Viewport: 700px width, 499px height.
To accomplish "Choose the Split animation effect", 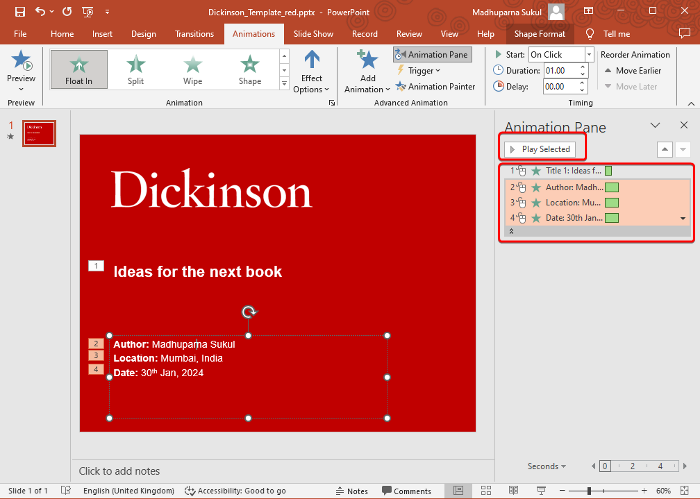I will [x=135, y=69].
